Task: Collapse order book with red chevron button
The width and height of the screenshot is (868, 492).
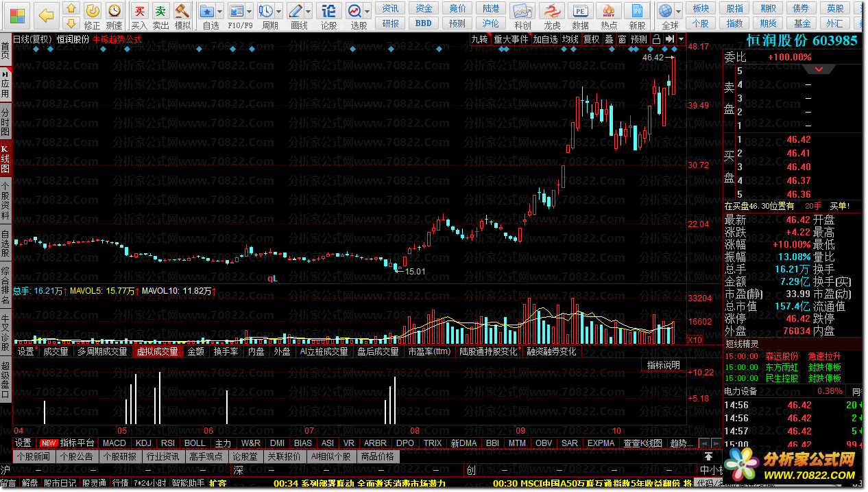Action: (x=819, y=69)
